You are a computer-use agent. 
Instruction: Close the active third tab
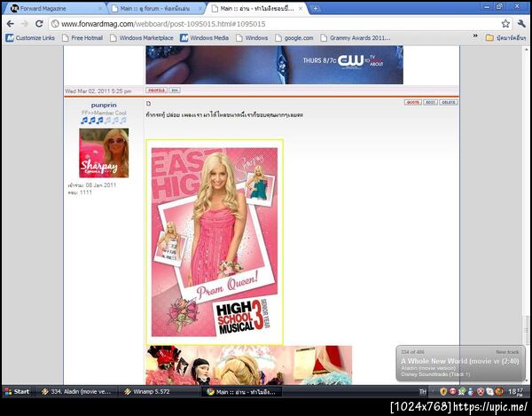coord(301,9)
